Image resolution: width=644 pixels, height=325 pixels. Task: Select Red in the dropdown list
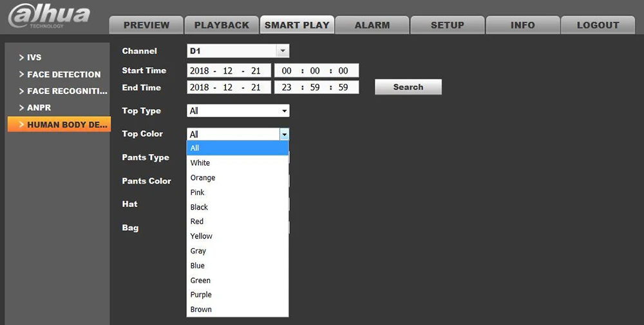click(238, 221)
